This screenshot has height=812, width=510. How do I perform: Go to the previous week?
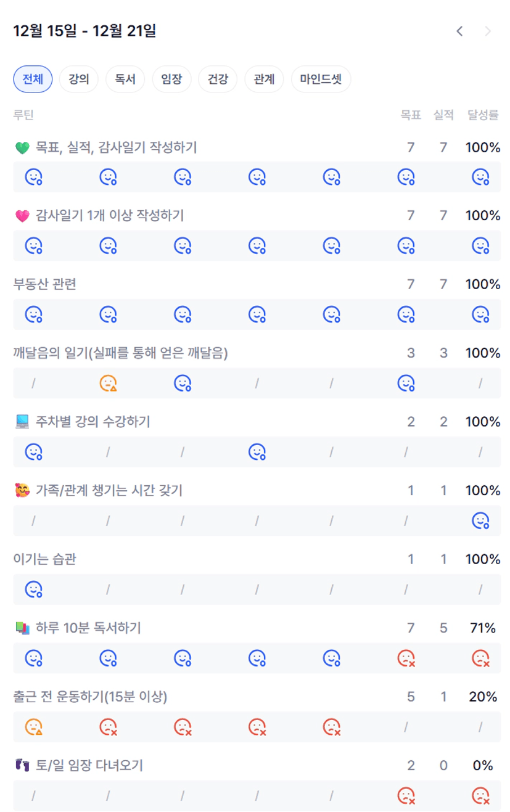point(459,31)
